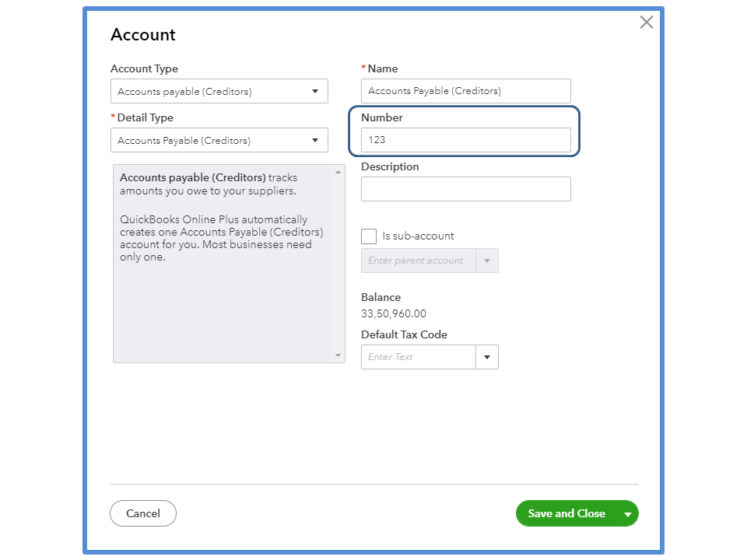Click scroll-down arrow in detail type info panel

pyautogui.click(x=338, y=355)
